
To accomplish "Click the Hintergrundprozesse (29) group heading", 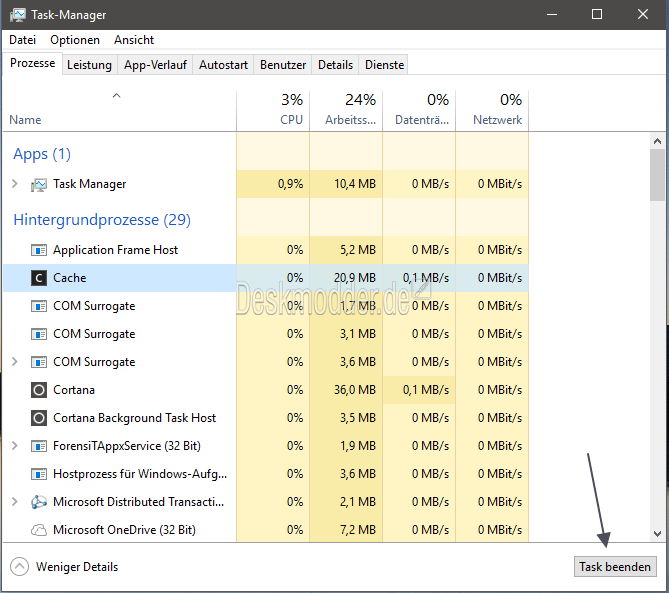I will (102, 220).
